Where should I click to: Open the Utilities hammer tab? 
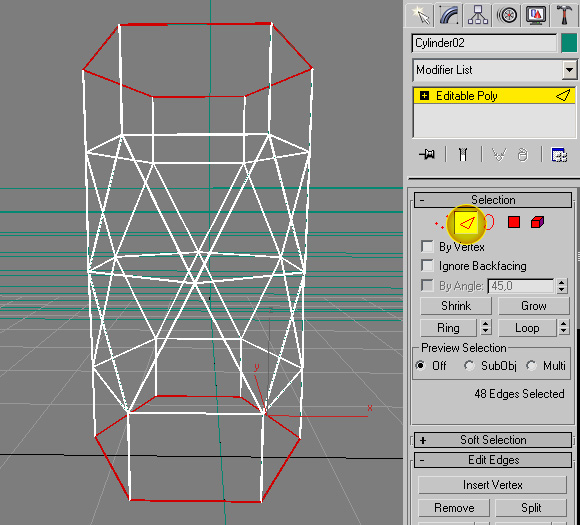pyautogui.click(x=564, y=15)
